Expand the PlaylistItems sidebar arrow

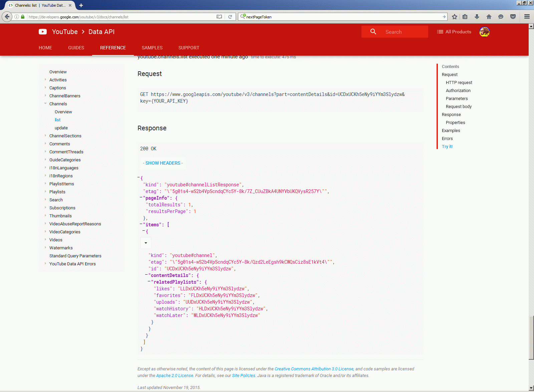click(45, 183)
